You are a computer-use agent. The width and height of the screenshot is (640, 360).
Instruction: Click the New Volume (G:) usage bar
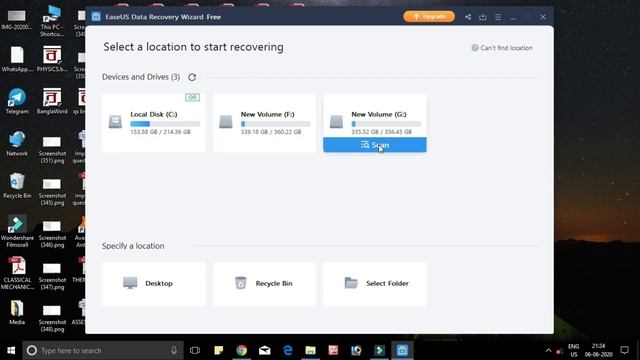pyautogui.click(x=386, y=124)
